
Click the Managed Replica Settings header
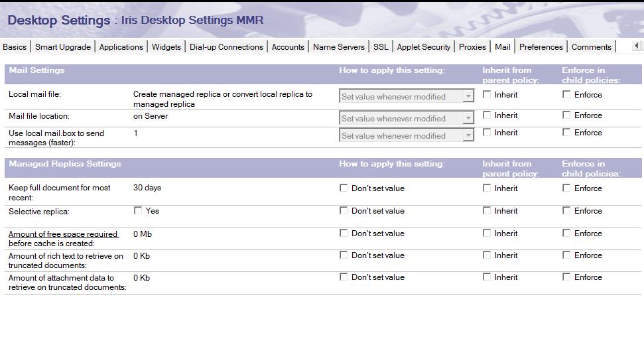pos(65,164)
